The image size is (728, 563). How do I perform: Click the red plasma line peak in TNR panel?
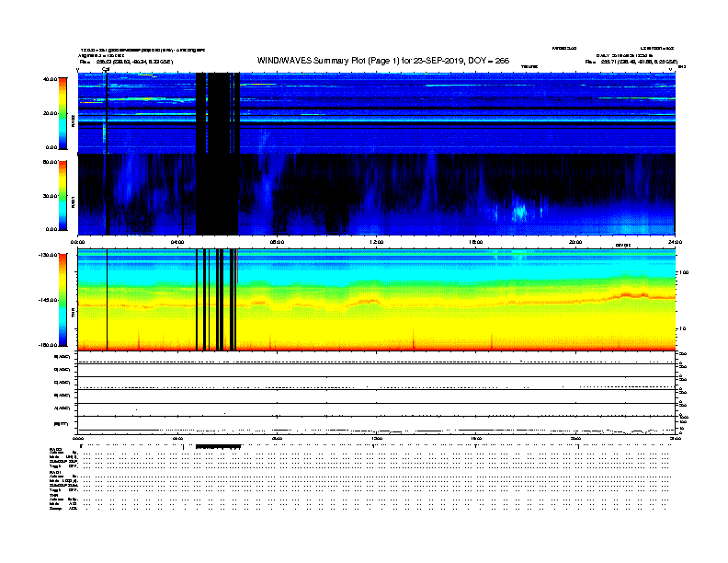tap(628, 294)
